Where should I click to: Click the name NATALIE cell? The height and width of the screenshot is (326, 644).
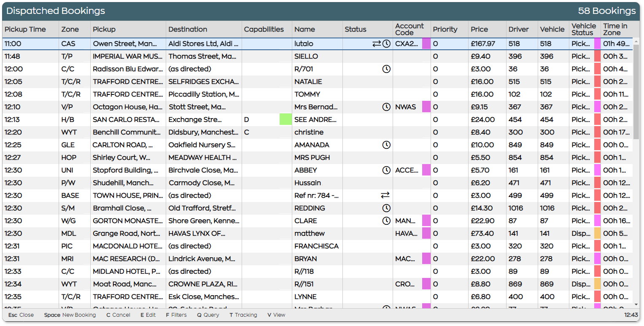317,81
